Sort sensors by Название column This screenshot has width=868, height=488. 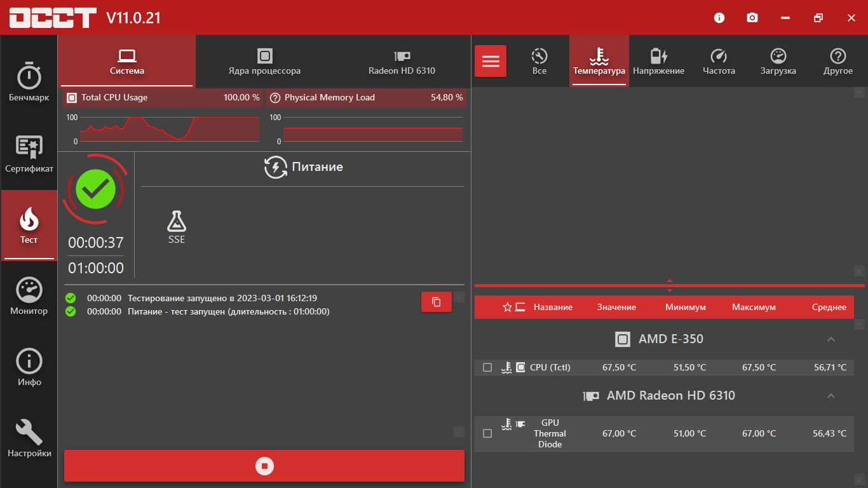click(553, 308)
